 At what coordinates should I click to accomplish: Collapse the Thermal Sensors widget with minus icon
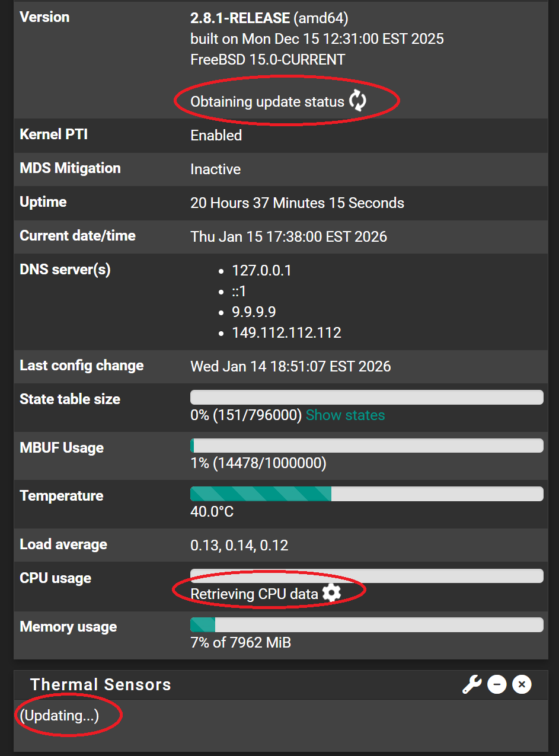497,685
